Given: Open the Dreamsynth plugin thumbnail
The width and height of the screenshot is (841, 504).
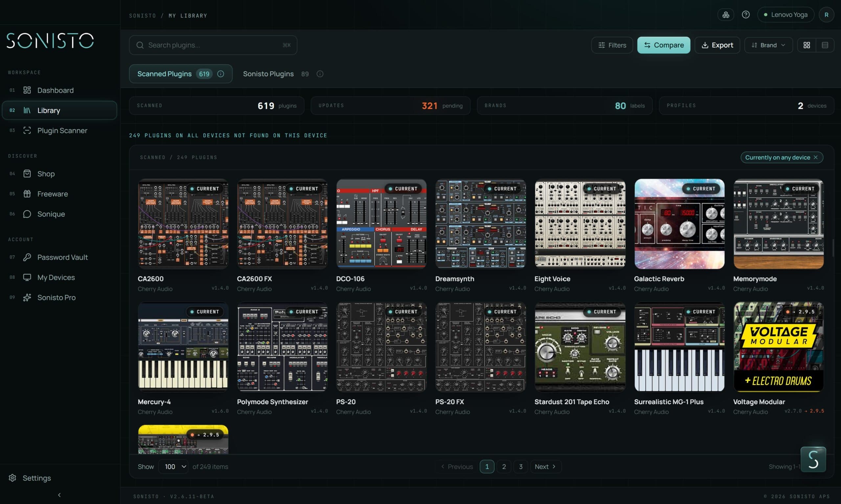Looking at the screenshot, I should tap(480, 224).
